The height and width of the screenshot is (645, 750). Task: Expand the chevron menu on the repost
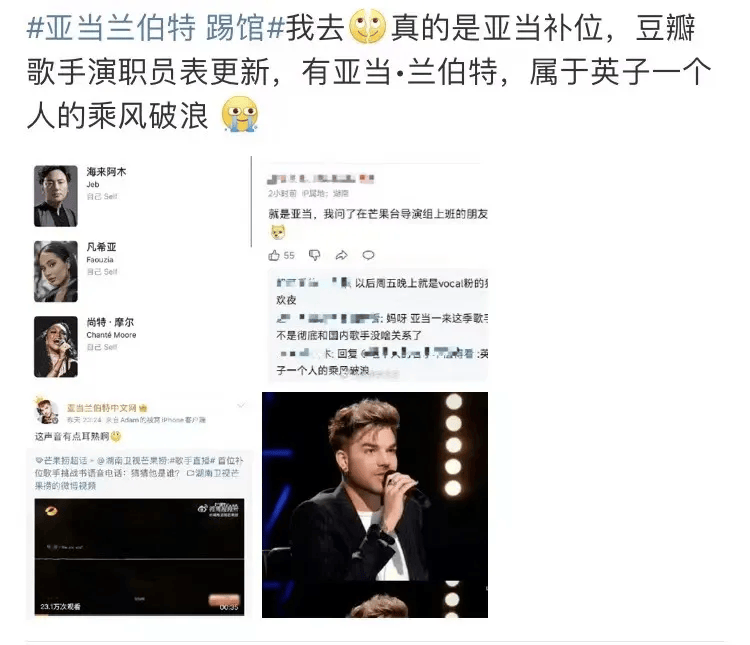242,406
